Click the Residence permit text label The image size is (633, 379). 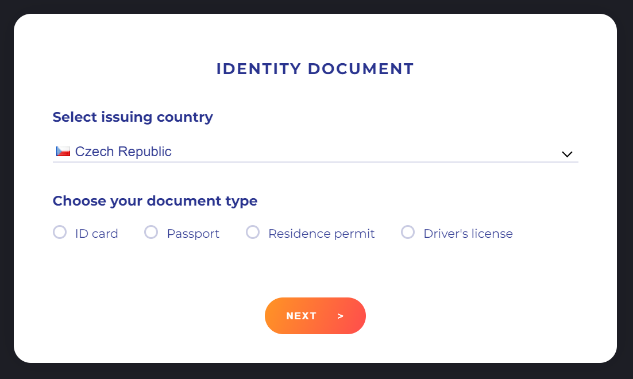(x=321, y=234)
